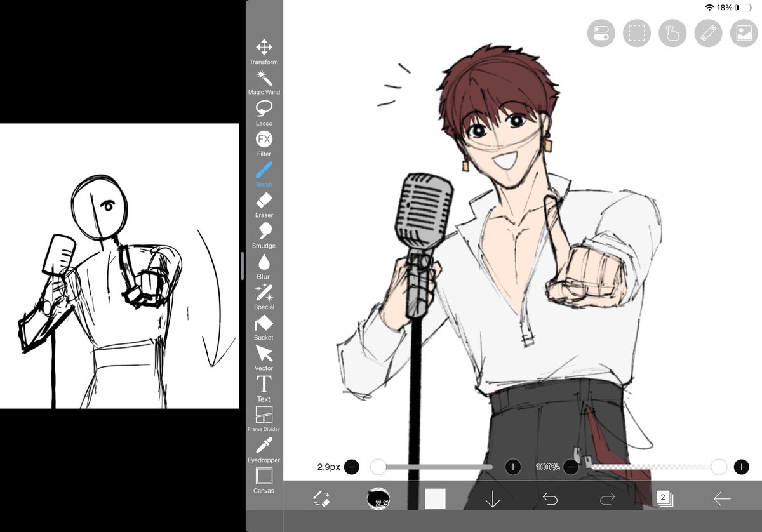Viewport: 762px width, 532px height.
Task: Switch between brush and eraser
Action: 322,499
